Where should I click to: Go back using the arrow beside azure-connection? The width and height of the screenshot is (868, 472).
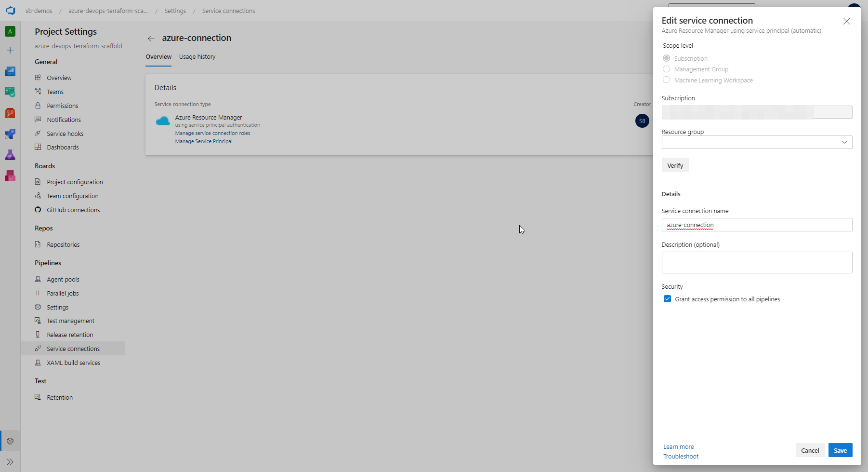click(151, 39)
